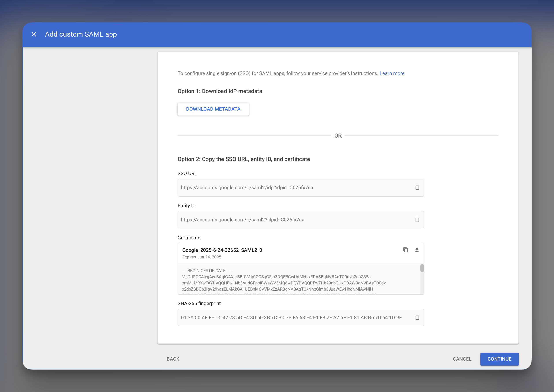Viewport: 554px width, 392px height.
Task: Click certificate name Google_2025-6-24-32652_SAML2_0
Action: [222, 250]
